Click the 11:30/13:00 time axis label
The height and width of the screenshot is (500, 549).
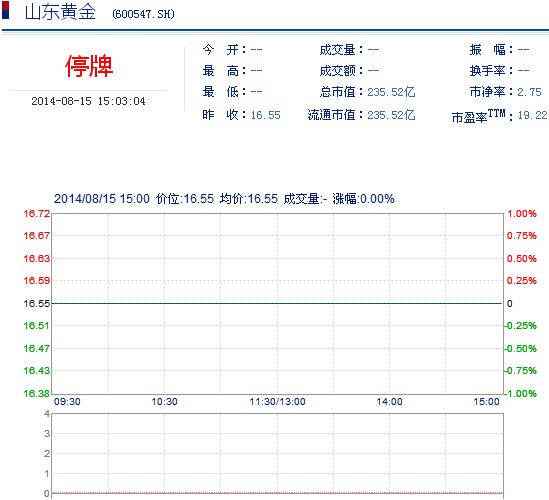tap(277, 402)
